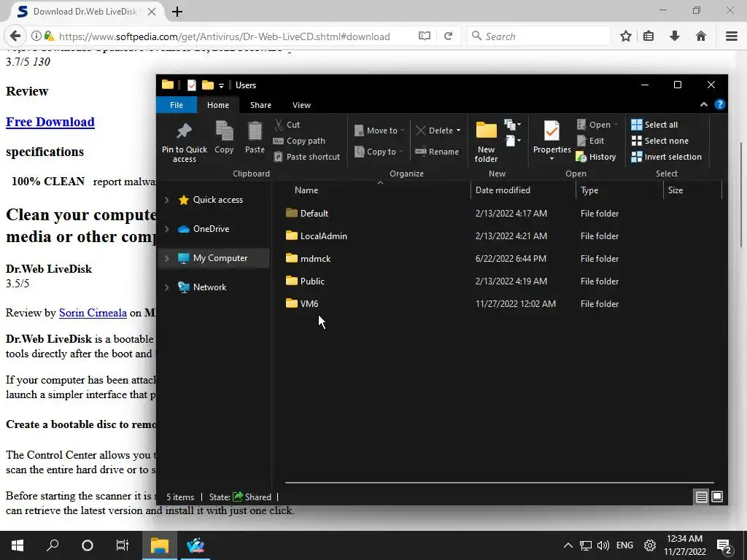Go to browser Home page icon
The image size is (747, 560).
701,36
